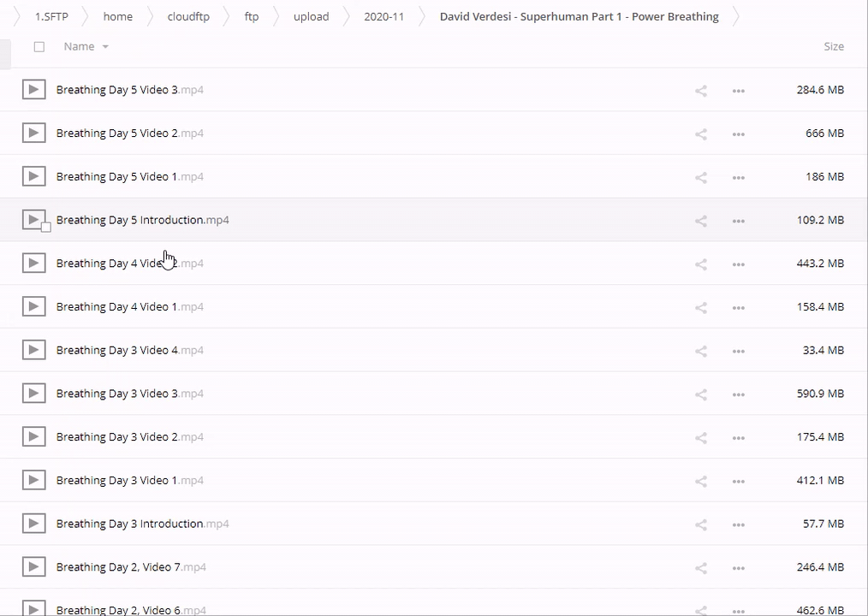Image resolution: width=868 pixels, height=616 pixels.
Task: Open more options for Breathing Day 5 Video 2
Action: pos(738,134)
